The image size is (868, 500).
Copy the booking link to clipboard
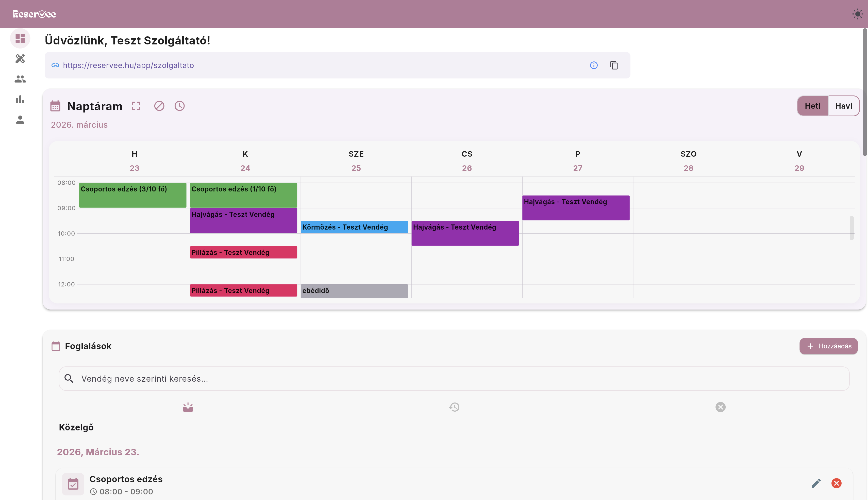pyautogui.click(x=614, y=65)
